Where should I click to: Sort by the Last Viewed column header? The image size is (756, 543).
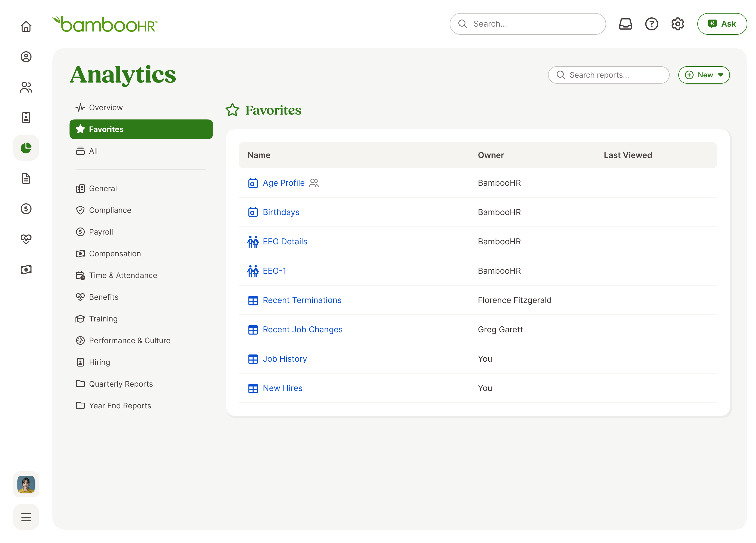(628, 155)
